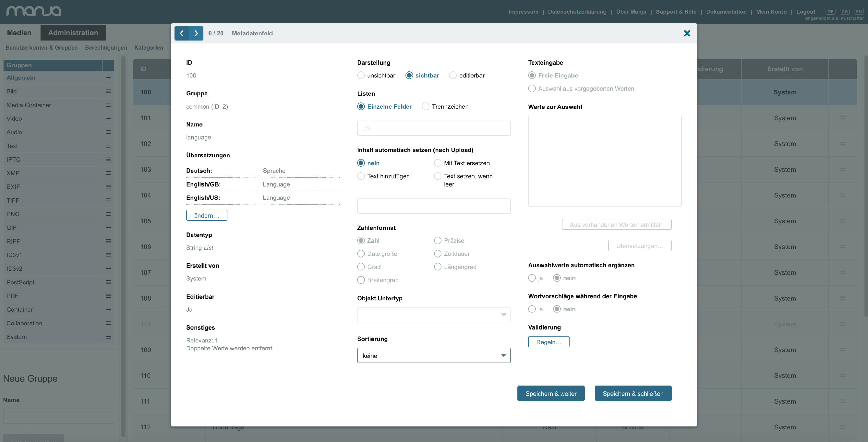The height and width of the screenshot is (442, 868).
Task: Open Benutzerkonten & Gruppen submenu
Action: [42, 47]
